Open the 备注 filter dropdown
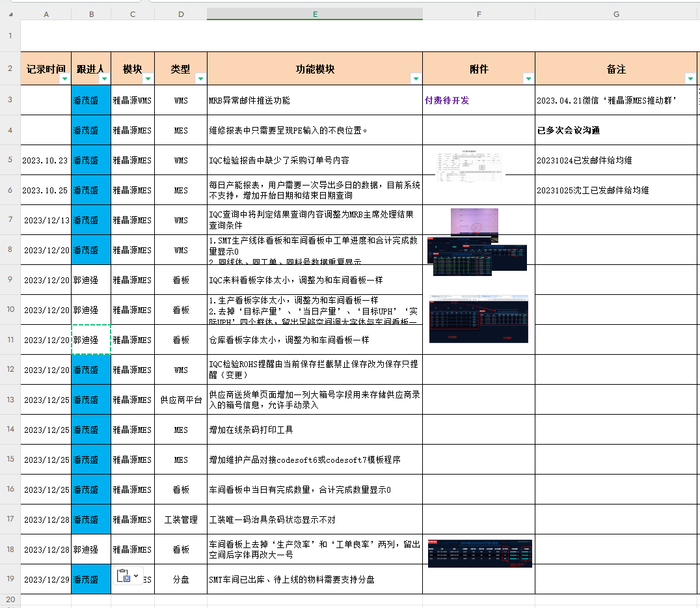 coord(690,79)
